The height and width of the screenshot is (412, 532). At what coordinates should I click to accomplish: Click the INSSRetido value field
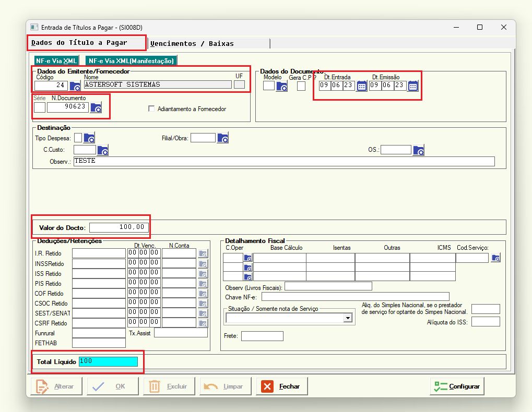coord(99,263)
